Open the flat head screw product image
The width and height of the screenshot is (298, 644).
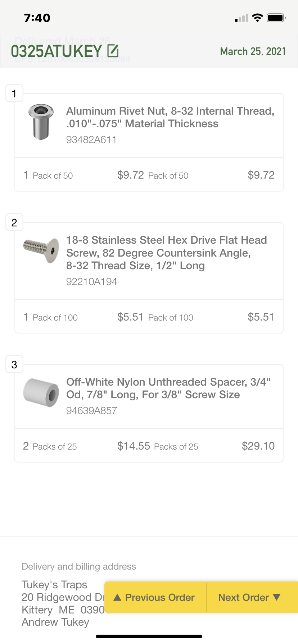click(x=41, y=250)
